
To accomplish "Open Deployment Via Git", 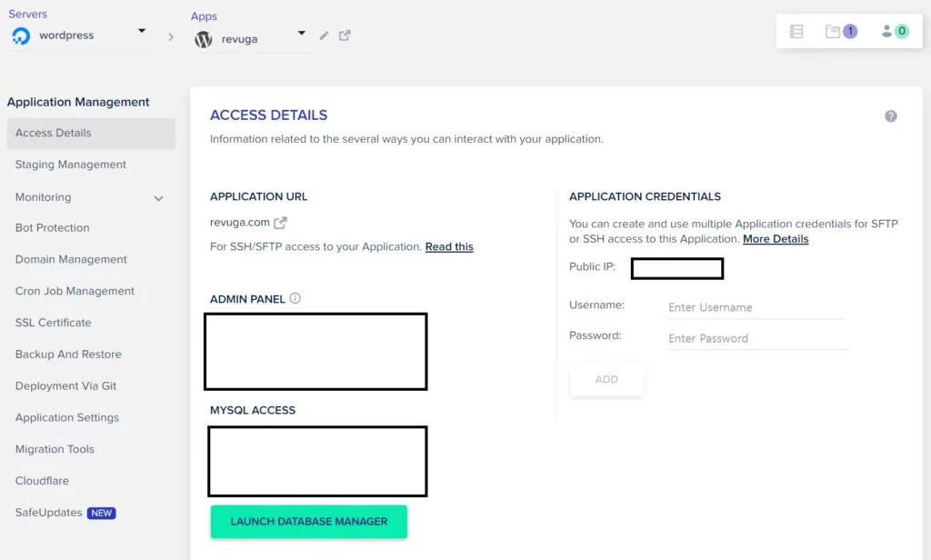I will 65,386.
